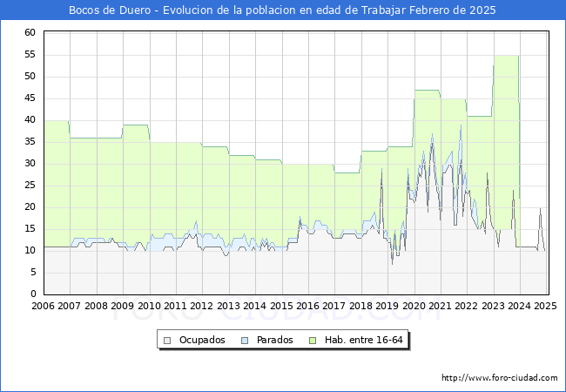Viewport: 566px width, 392px height.
Task: Click the 2022 x-axis label
Action: [x=467, y=306]
